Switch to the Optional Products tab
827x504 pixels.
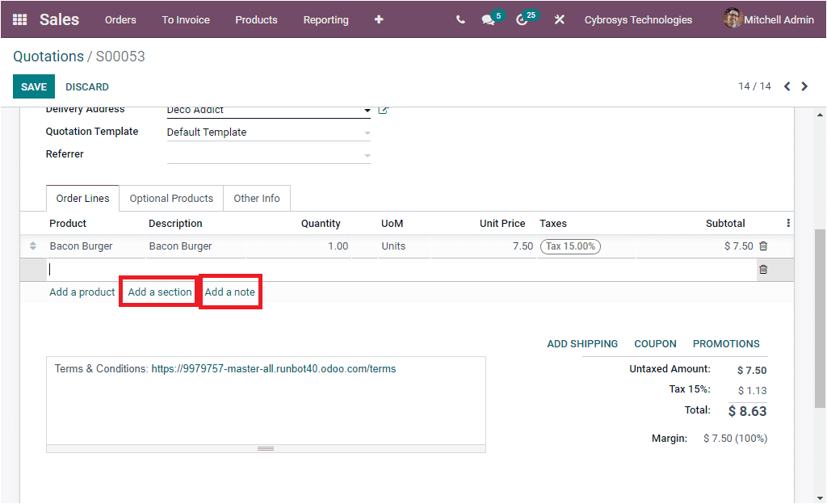click(x=171, y=198)
